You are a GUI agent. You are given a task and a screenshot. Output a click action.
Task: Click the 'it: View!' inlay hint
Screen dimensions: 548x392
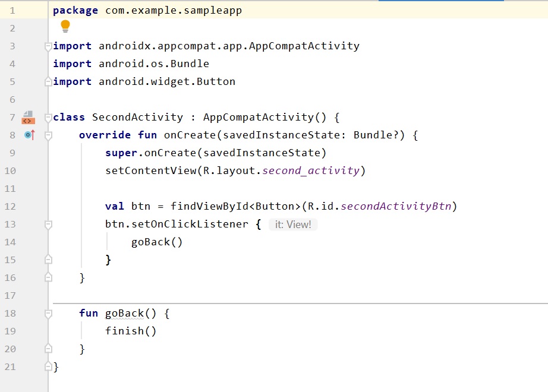tap(293, 225)
